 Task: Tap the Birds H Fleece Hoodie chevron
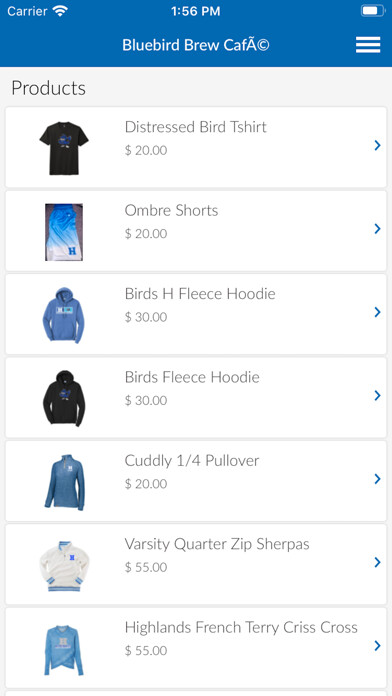pyautogui.click(x=377, y=312)
